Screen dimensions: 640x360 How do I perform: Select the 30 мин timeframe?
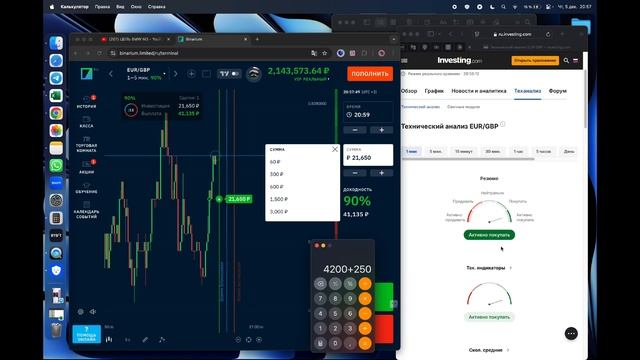click(493, 151)
